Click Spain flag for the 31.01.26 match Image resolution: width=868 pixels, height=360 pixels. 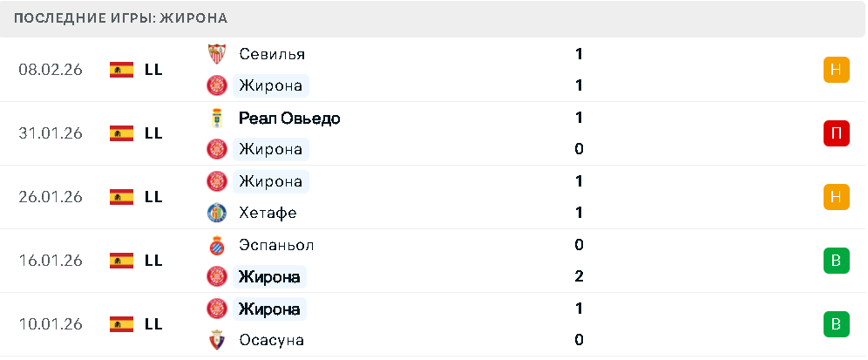tap(121, 133)
